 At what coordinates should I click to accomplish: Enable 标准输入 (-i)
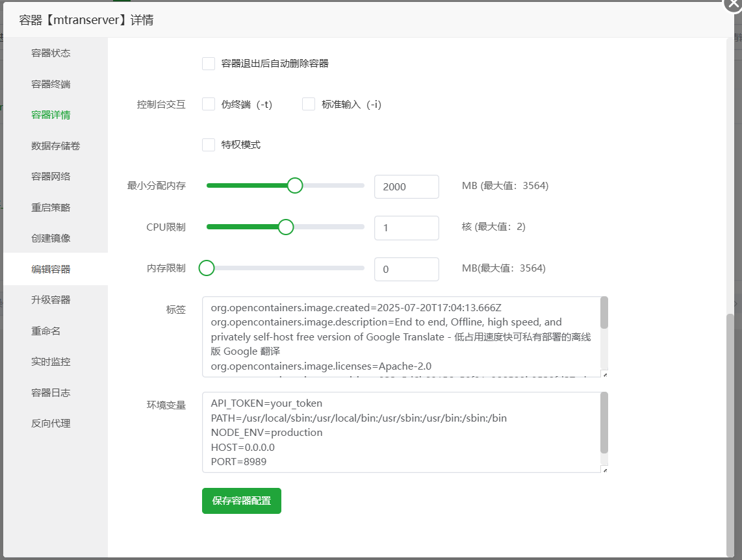[x=308, y=103]
